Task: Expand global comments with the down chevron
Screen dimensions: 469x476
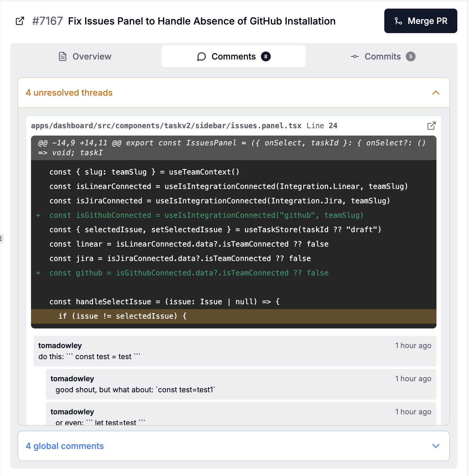Action: coord(436,446)
